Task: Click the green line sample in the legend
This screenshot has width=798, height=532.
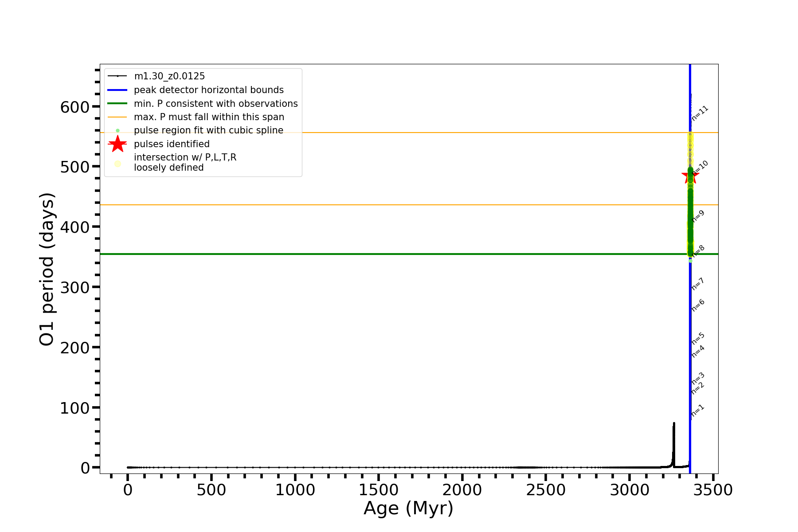Action: (x=117, y=103)
